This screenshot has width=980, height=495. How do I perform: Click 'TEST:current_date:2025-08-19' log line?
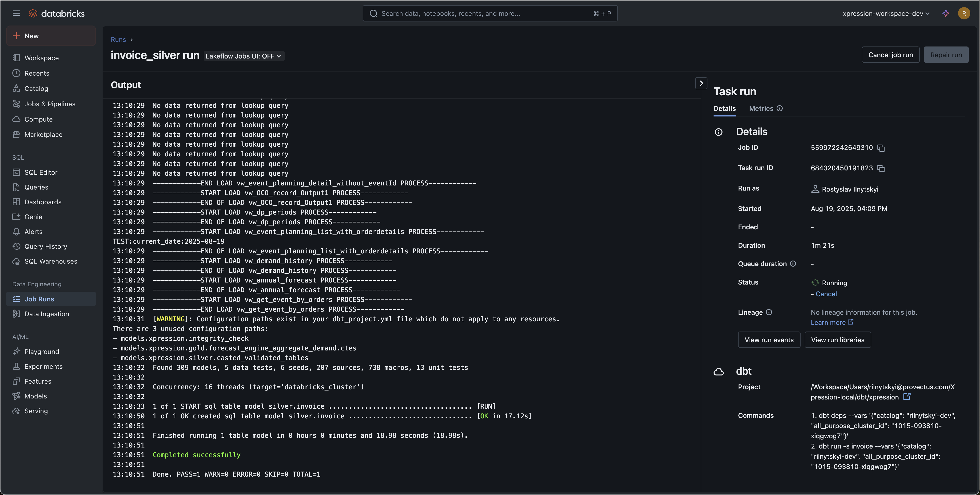(168, 241)
